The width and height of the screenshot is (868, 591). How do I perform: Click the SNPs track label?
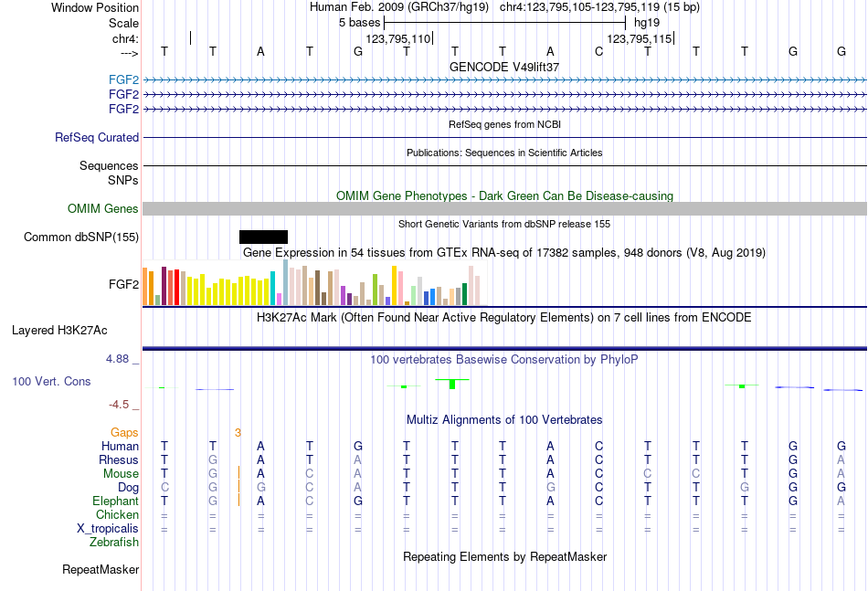tap(123, 180)
